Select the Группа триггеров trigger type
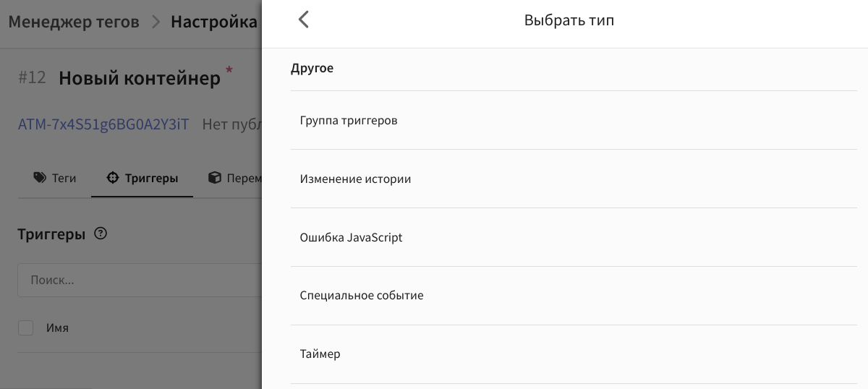 point(574,120)
